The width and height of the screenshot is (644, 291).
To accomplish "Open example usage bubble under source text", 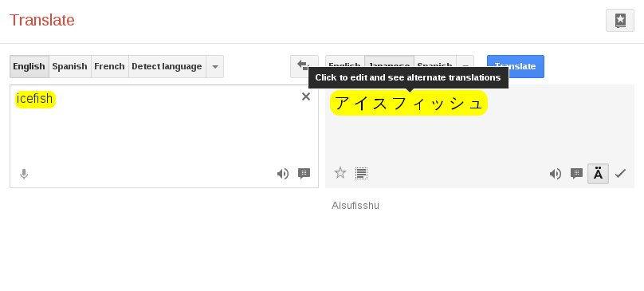I will tap(304, 174).
